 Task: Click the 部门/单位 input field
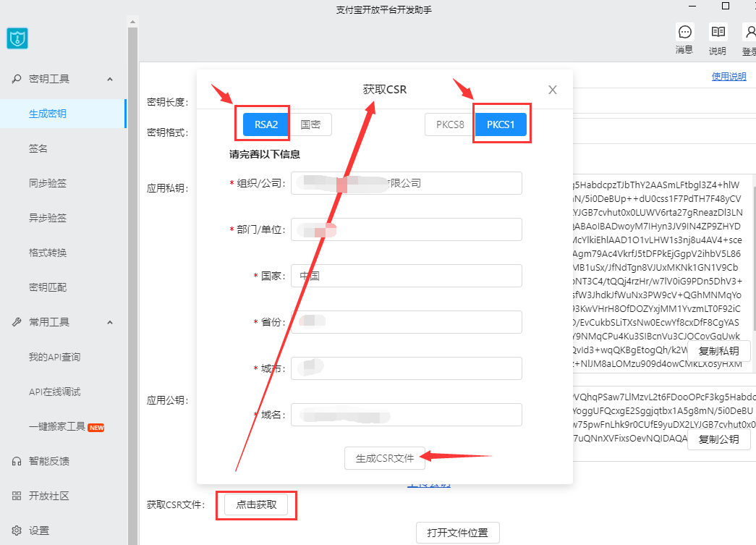pyautogui.click(x=407, y=229)
